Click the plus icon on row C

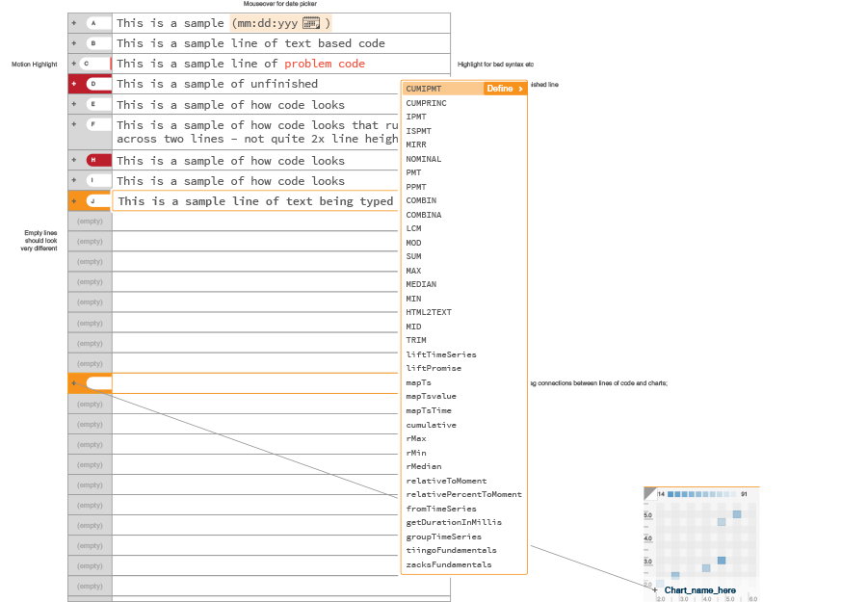click(74, 64)
